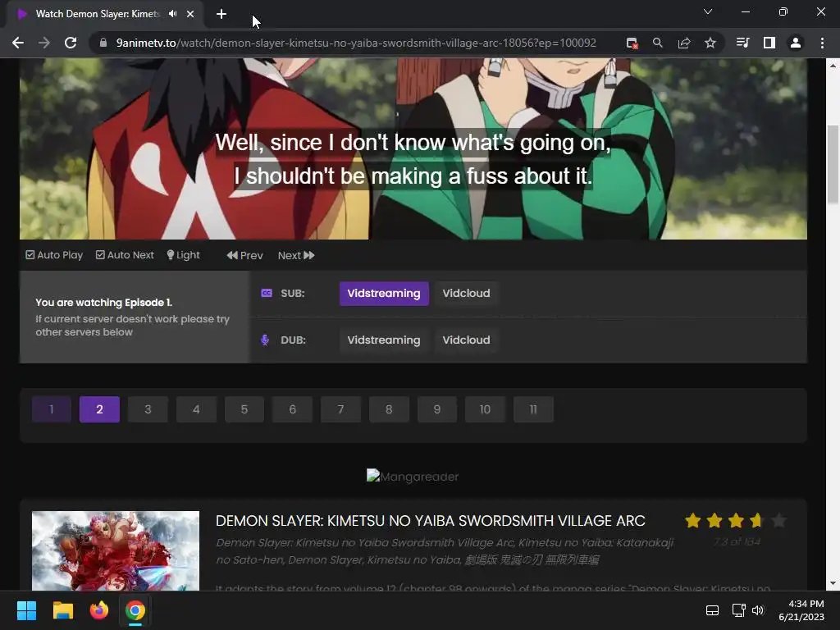This screenshot has width=840, height=630.
Task: Click the DUB microphone icon
Action: 265,340
